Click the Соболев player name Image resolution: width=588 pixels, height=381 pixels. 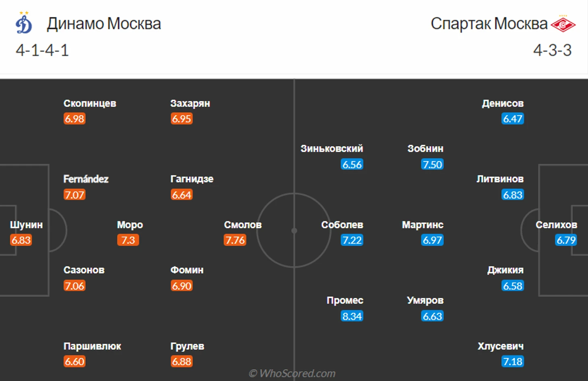click(342, 225)
